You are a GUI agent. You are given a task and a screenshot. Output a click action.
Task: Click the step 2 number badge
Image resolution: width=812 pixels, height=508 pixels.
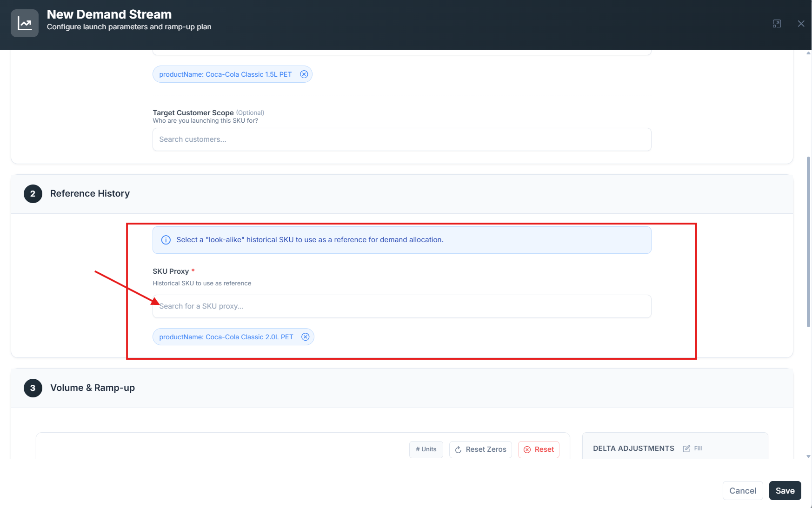(x=33, y=194)
